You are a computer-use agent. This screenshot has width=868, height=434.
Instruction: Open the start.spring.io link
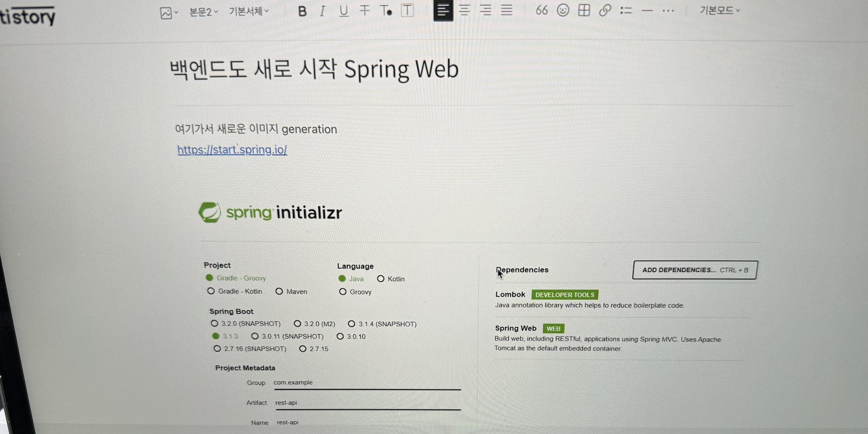click(x=232, y=149)
